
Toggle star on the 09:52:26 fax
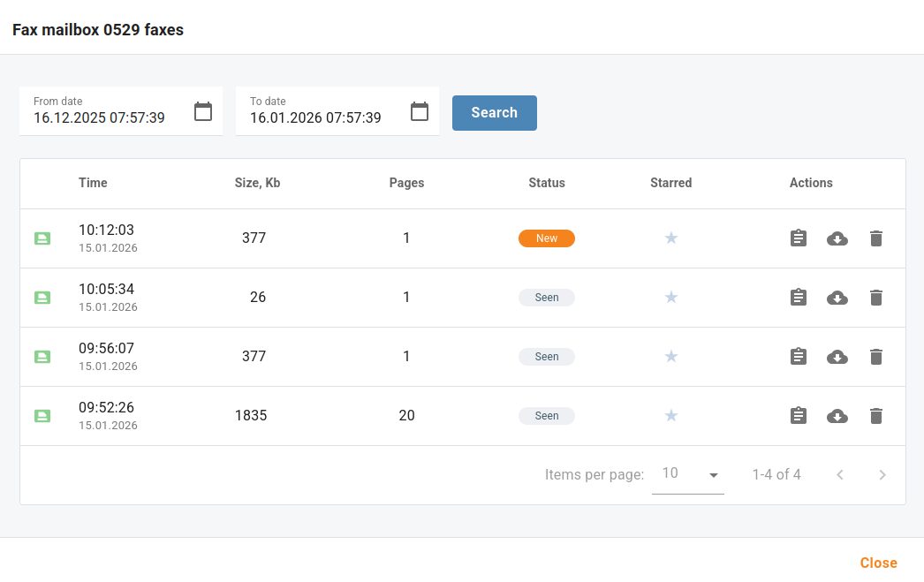670,416
